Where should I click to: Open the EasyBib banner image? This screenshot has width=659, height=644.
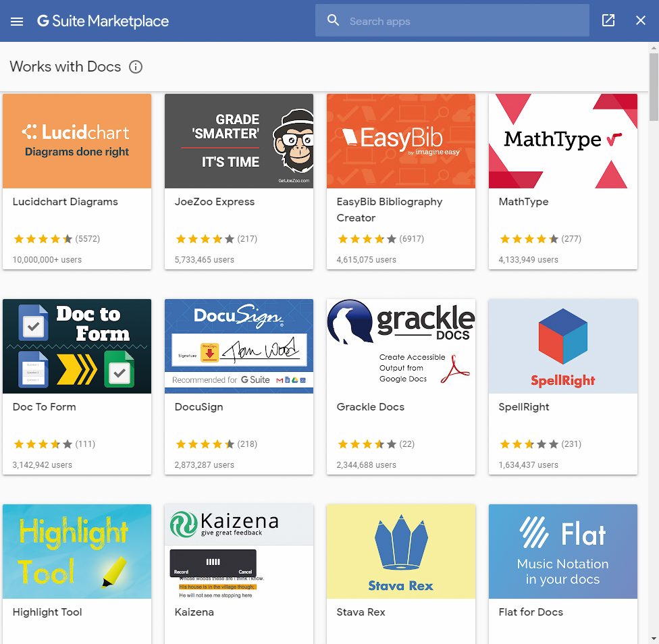coord(401,141)
